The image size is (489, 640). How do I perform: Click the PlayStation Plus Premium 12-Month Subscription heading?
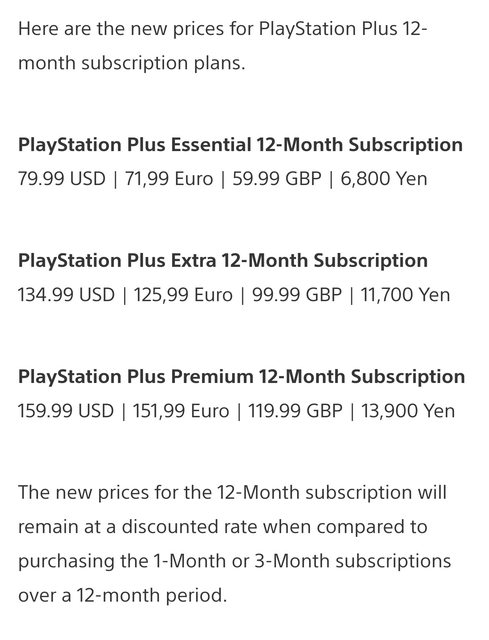[x=242, y=377]
